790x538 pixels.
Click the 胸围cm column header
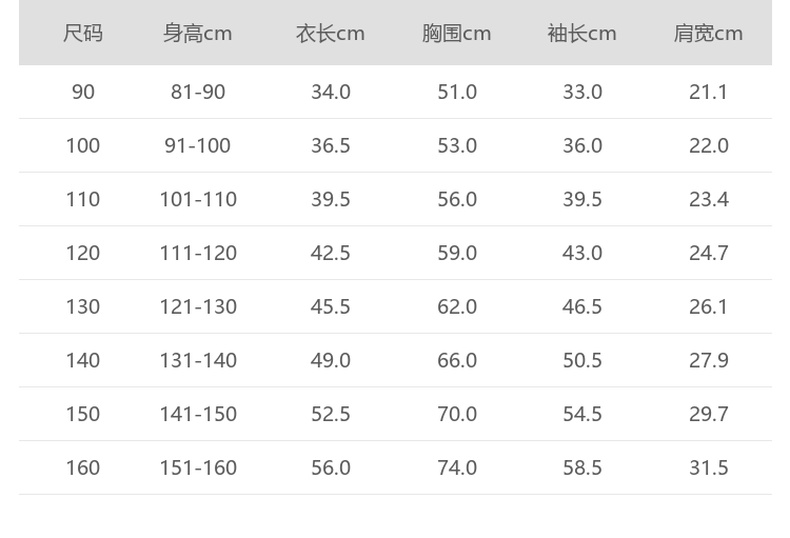coord(456,33)
